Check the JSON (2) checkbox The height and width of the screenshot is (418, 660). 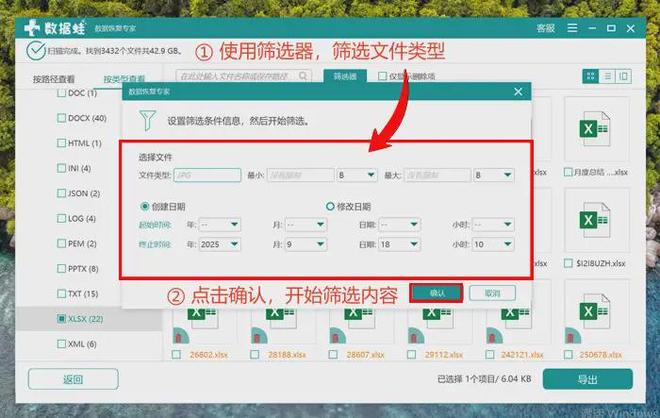[61, 193]
